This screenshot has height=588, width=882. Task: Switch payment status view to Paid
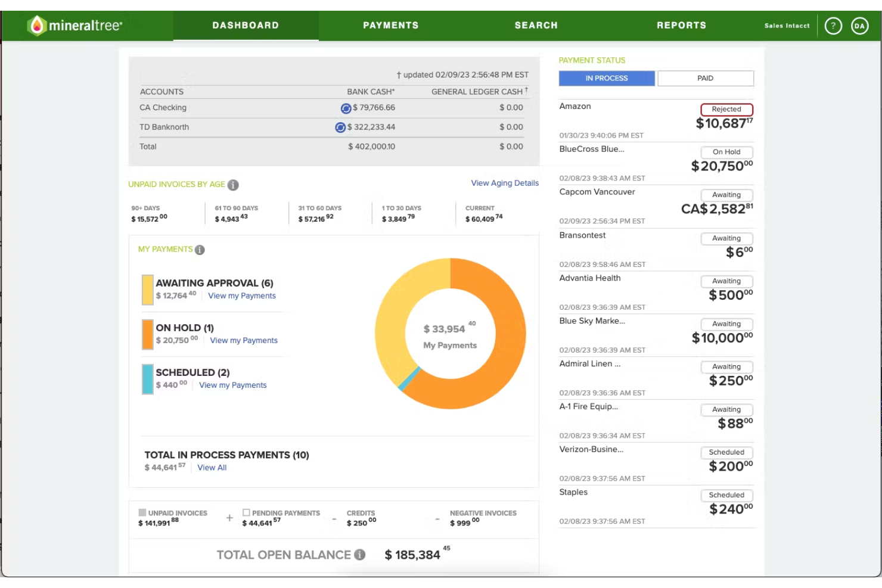[x=705, y=78]
